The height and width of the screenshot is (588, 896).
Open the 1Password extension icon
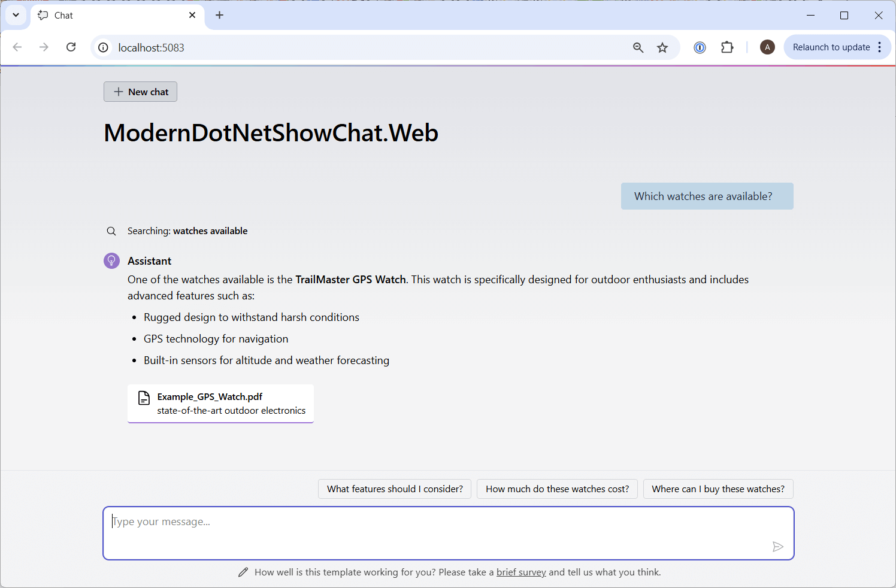coord(700,47)
